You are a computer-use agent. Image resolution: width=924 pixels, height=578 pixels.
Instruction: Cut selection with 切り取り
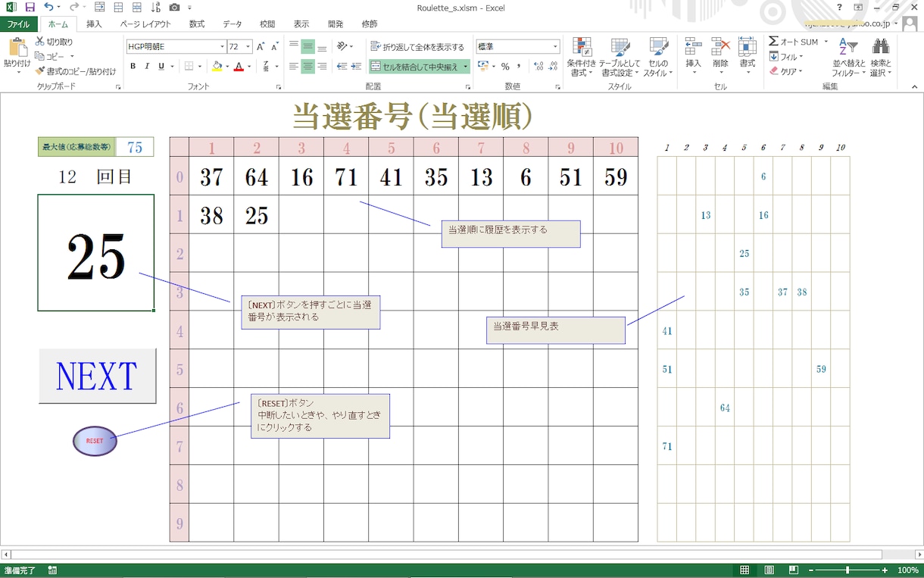pos(54,42)
